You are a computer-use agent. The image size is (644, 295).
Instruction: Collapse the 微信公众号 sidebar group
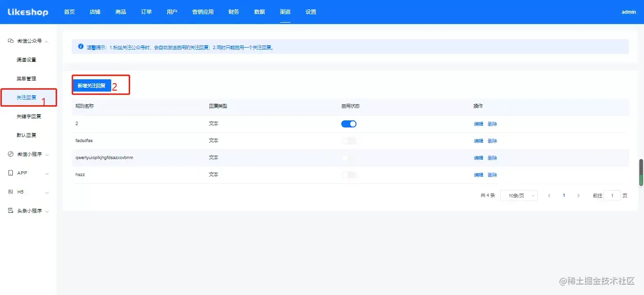(47, 41)
